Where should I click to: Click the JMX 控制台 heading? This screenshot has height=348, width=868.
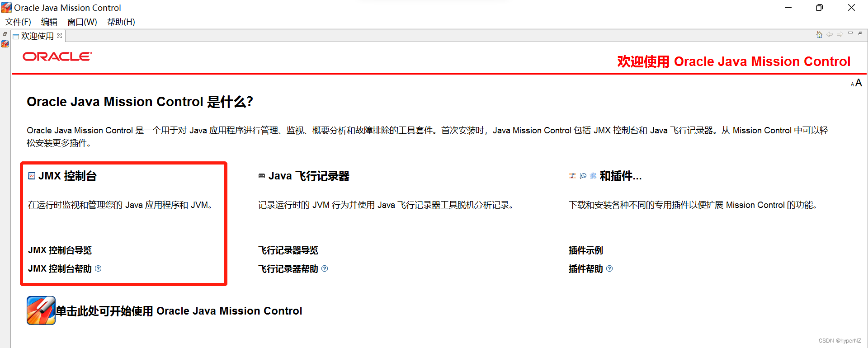coord(67,176)
